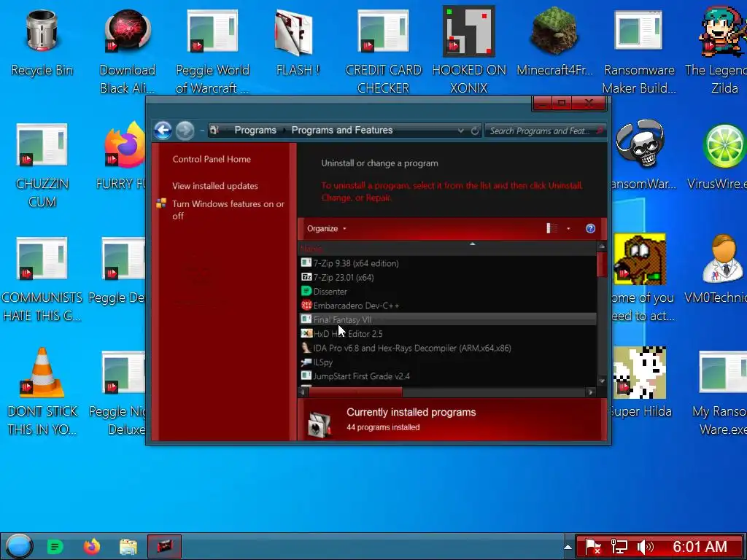This screenshot has width=747, height=560.
Task: Open the network tray icon
Action: [x=619, y=547]
